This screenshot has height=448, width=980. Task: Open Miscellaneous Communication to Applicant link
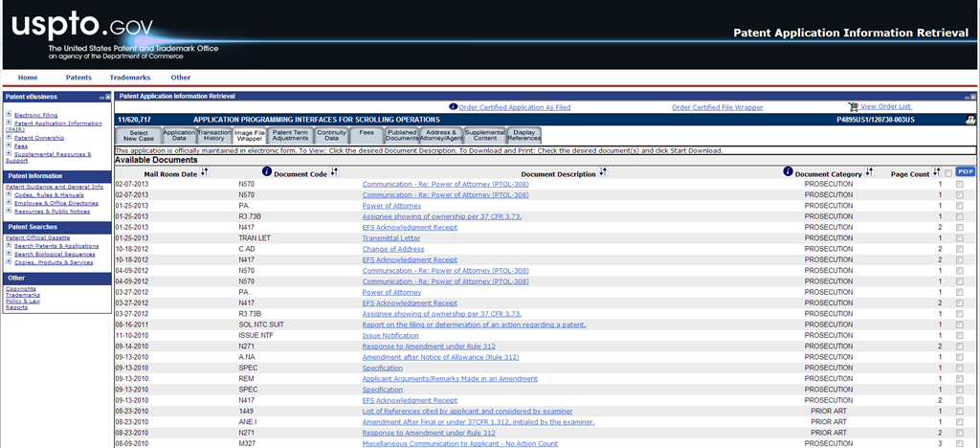click(x=459, y=443)
